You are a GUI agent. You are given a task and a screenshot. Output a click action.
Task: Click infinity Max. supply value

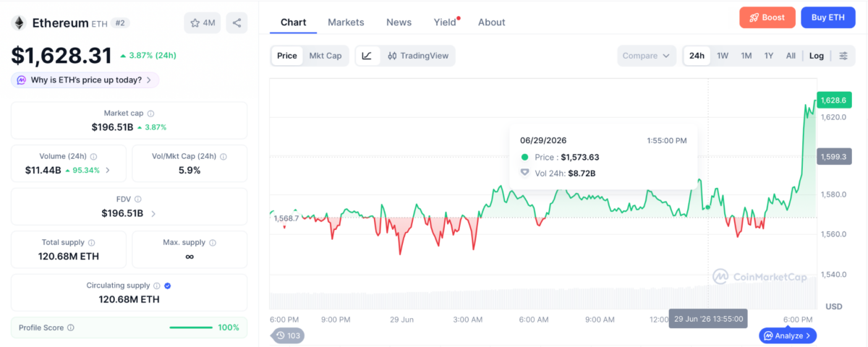click(x=190, y=257)
